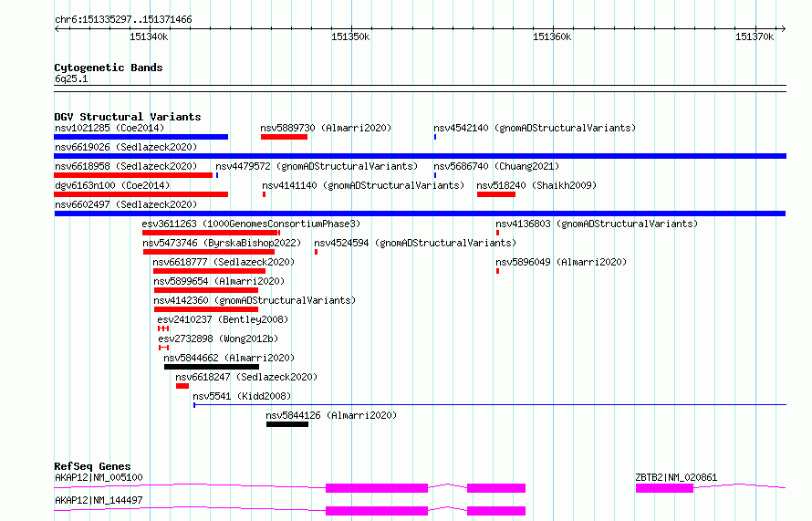Viewport: 812px width, 521px height.
Task: Select the 151350k ruler label
Action: coord(350,36)
